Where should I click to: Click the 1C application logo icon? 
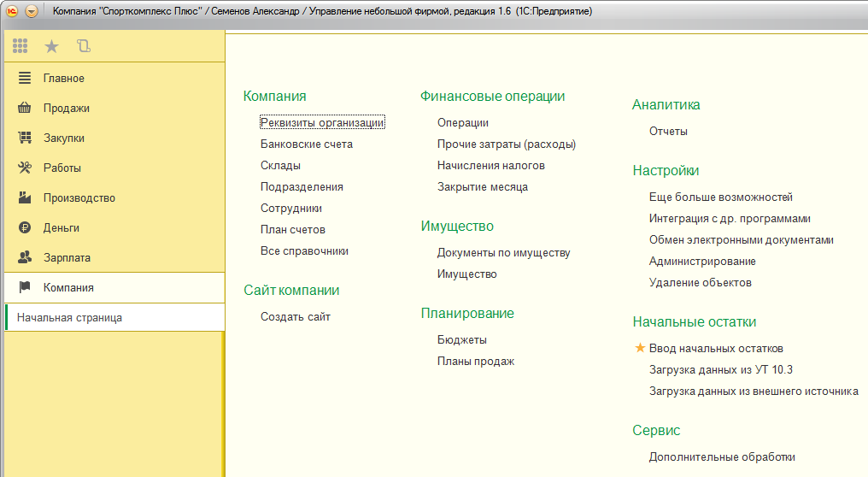(12, 11)
